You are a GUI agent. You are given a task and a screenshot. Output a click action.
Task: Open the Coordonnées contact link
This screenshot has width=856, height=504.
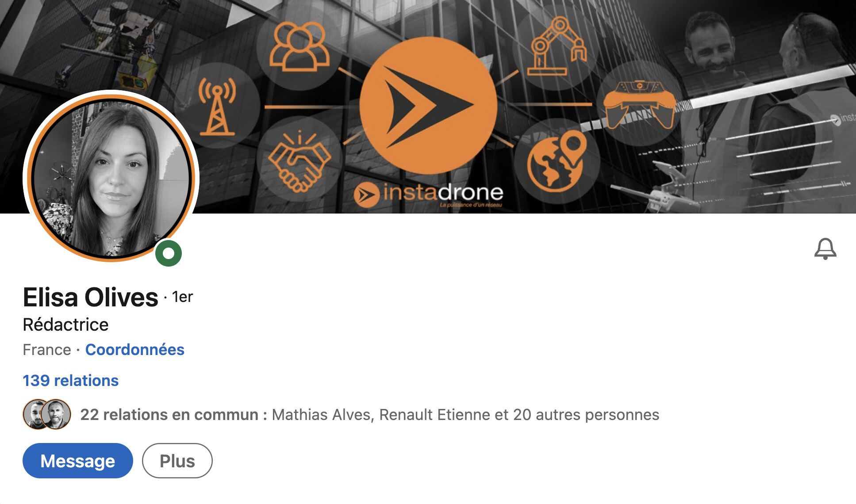pos(134,350)
